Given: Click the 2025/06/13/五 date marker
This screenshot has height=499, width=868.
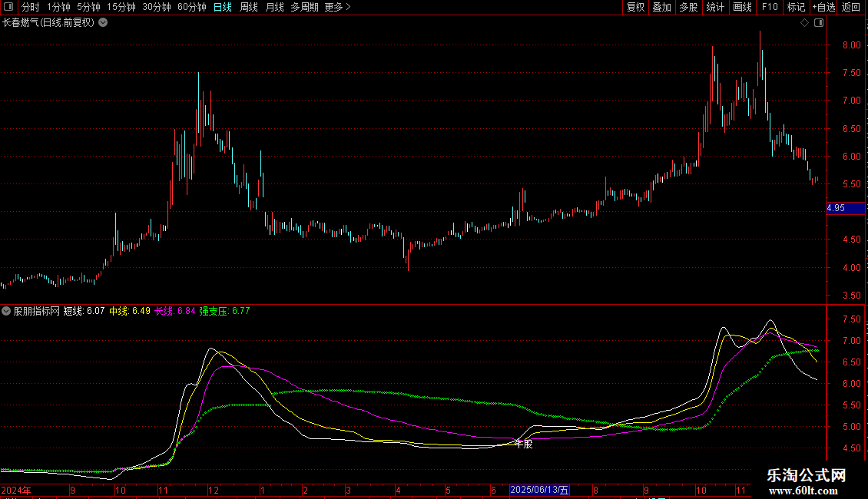Looking at the screenshot, I should [540, 490].
